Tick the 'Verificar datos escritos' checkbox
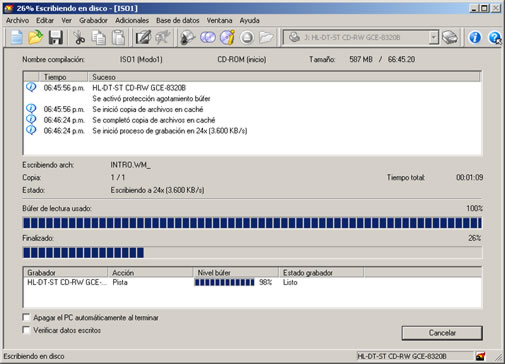 click(x=26, y=330)
